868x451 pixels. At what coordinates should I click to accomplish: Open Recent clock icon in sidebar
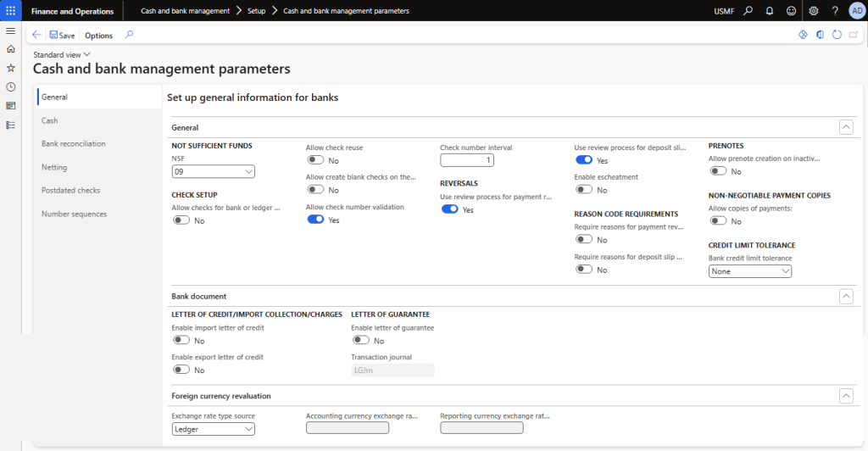click(10, 86)
